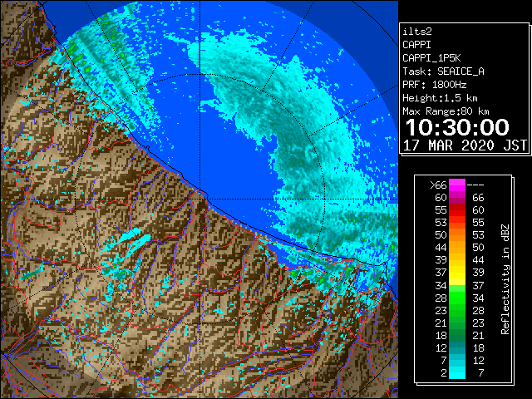
Task: Click the 'Max Range:80 km' text
Action: click(x=446, y=111)
